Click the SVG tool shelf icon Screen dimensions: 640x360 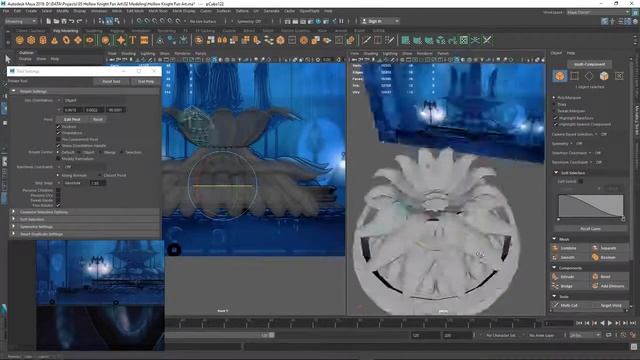point(144,40)
